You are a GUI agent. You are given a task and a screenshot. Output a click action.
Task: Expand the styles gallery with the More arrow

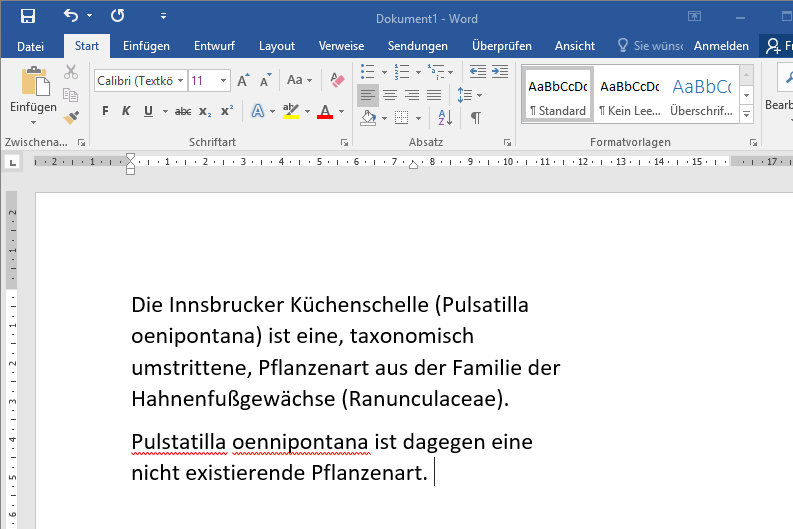[x=746, y=114]
